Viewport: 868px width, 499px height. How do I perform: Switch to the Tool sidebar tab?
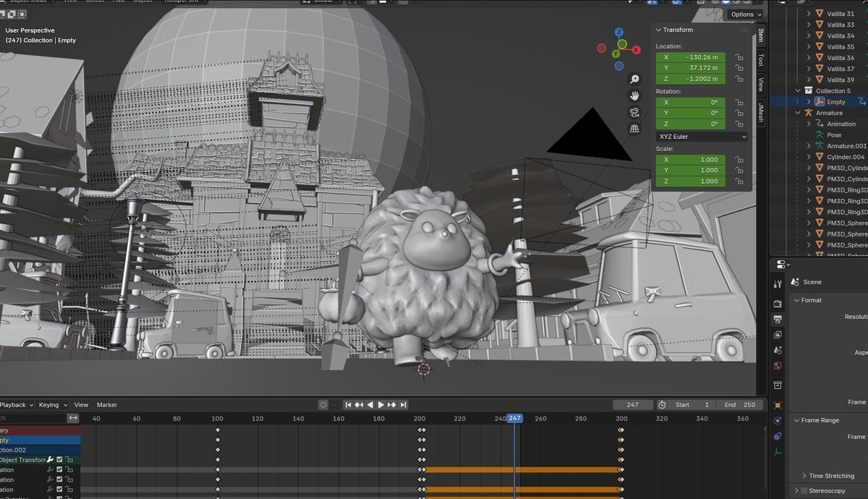tap(761, 59)
